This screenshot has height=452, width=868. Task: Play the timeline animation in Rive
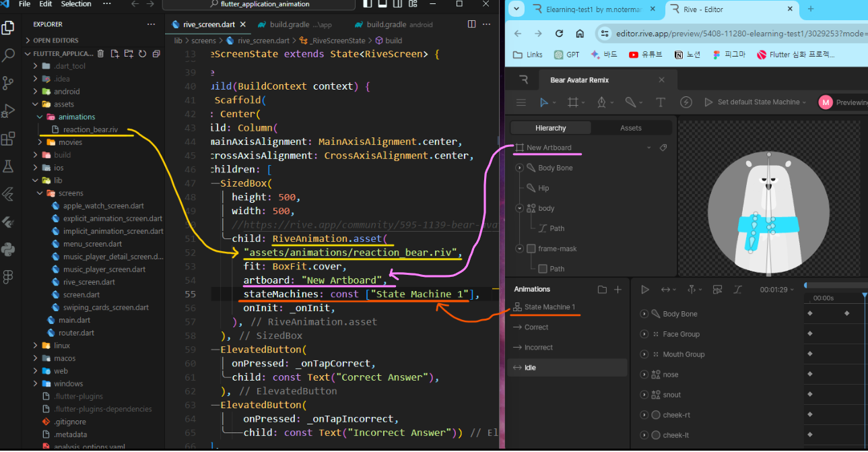tap(645, 290)
